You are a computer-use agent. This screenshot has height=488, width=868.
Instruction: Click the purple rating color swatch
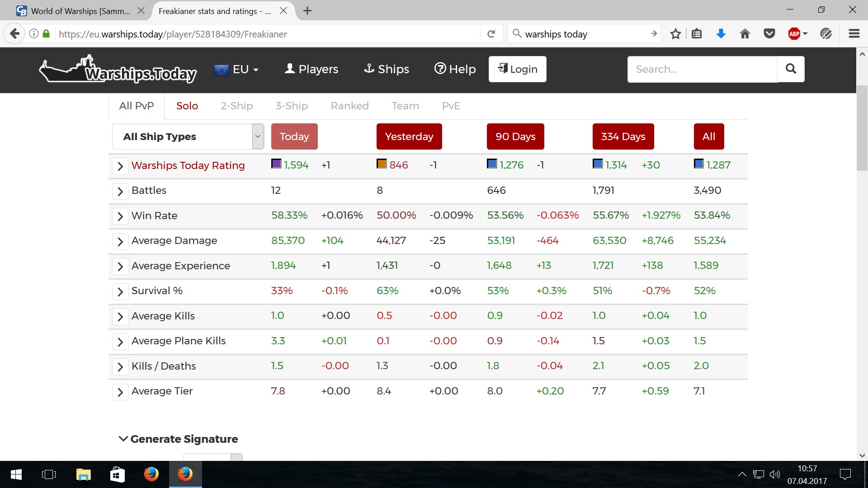tap(276, 164)
